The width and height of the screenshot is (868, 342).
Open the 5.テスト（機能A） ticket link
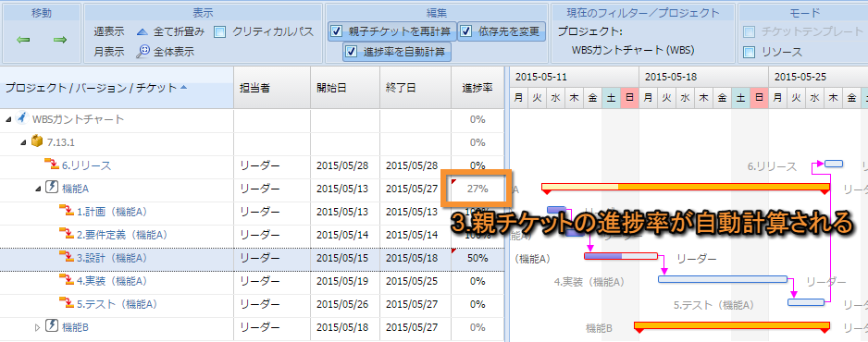(x=118, y=304)
